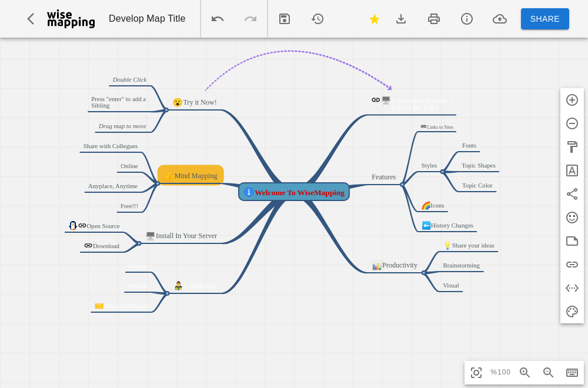Click the Develop Map Title name
The width and height of the screenshot is (588, 388).
click(147, 19)
